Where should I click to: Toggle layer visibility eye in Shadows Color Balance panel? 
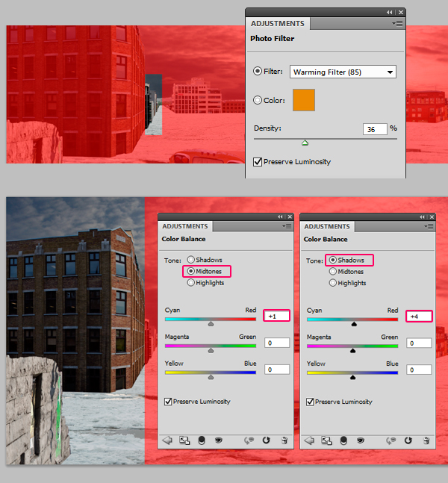(x=360, y=440)
